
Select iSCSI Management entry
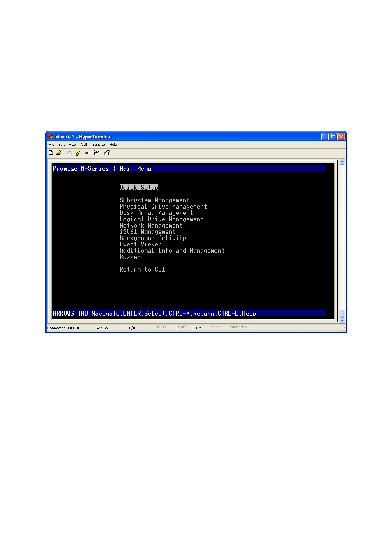pyautogui.click(x=148, y=232)
